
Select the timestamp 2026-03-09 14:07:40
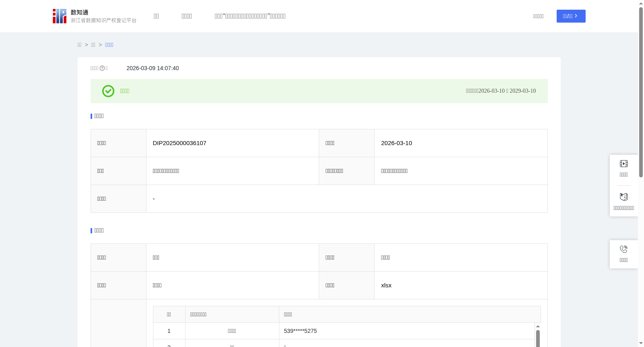tap(153, 68)
